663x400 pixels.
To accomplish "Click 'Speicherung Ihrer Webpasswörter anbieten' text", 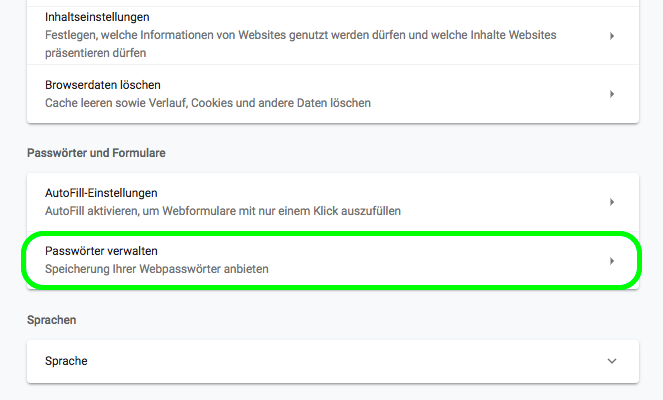I will click(157, 269).
